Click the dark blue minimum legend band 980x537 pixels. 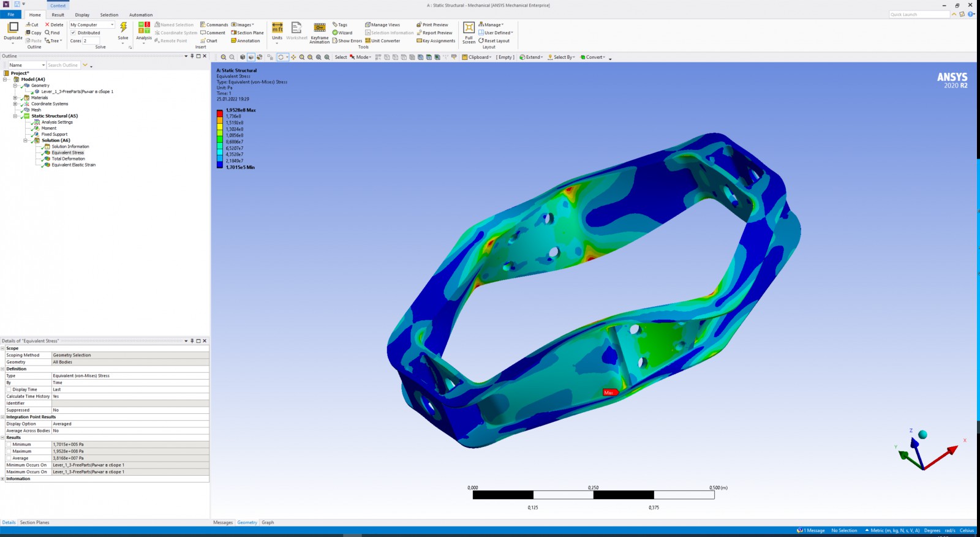tap(219, 164)
